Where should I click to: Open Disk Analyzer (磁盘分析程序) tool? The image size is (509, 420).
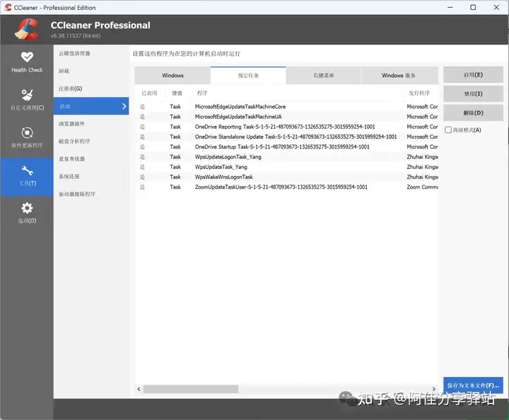pos(91,141)
